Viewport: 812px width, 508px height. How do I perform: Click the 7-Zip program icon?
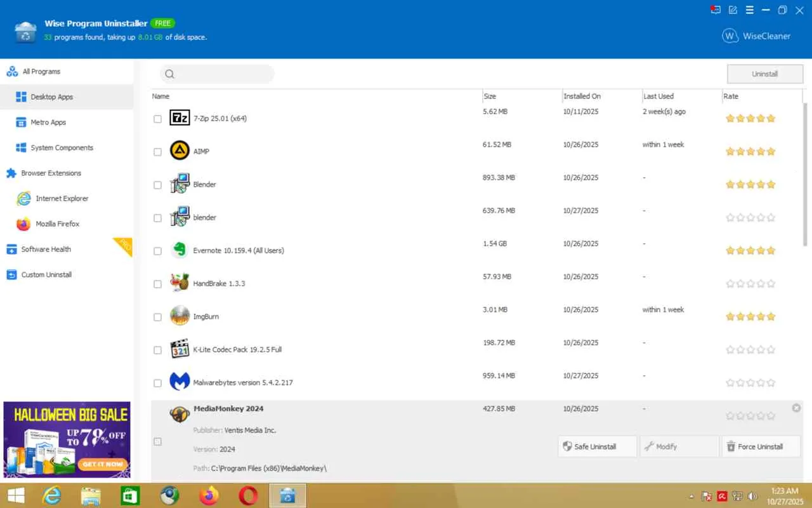click(x=180, y=118)
